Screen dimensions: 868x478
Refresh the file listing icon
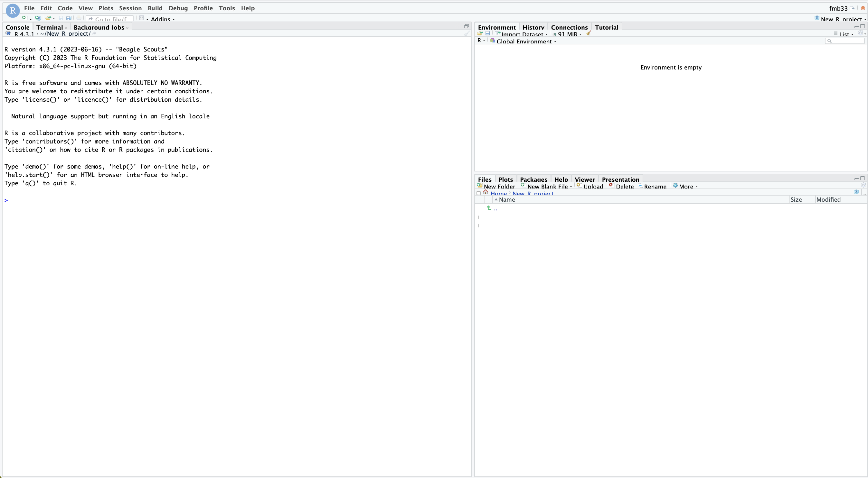click(863, 185)
